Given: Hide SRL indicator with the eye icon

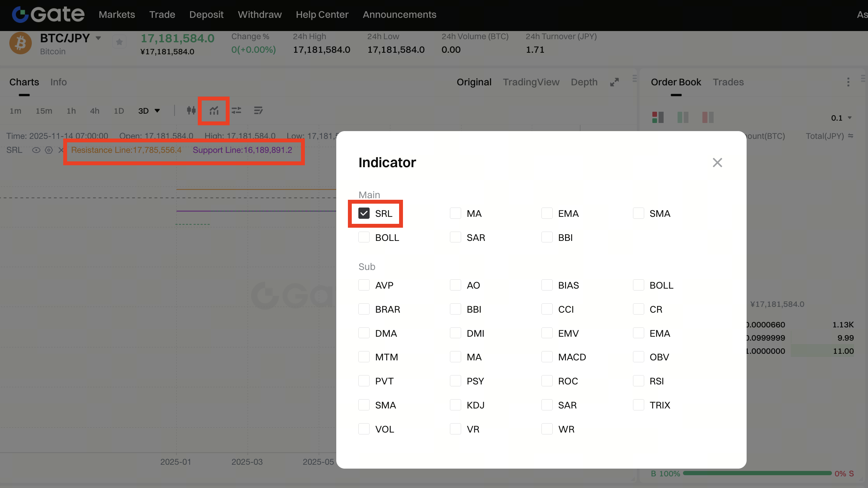Looking at the screenshot, I should coord(36,150).
